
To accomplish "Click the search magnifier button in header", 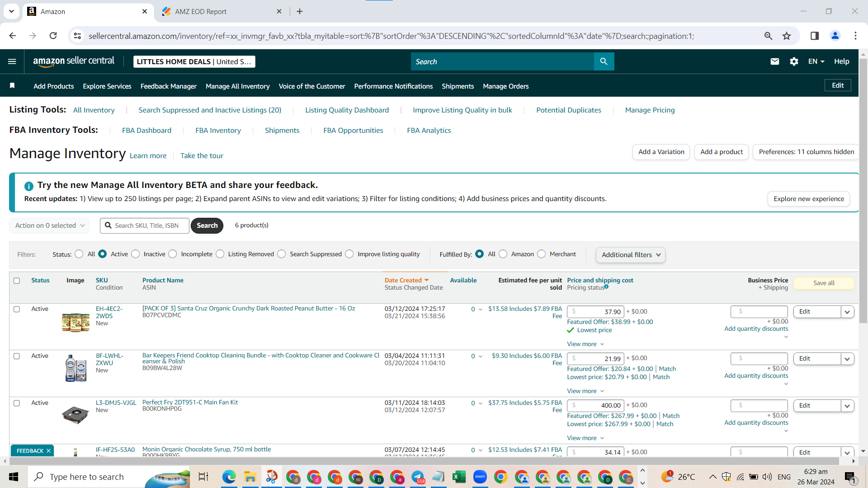I will pyautogui.click(x=604, y=61).
